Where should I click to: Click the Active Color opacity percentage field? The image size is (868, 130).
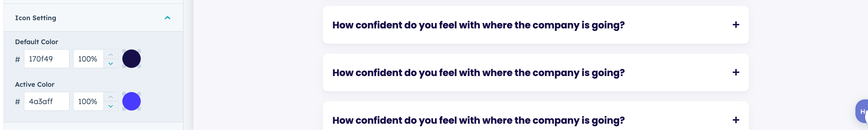[88, 101]
